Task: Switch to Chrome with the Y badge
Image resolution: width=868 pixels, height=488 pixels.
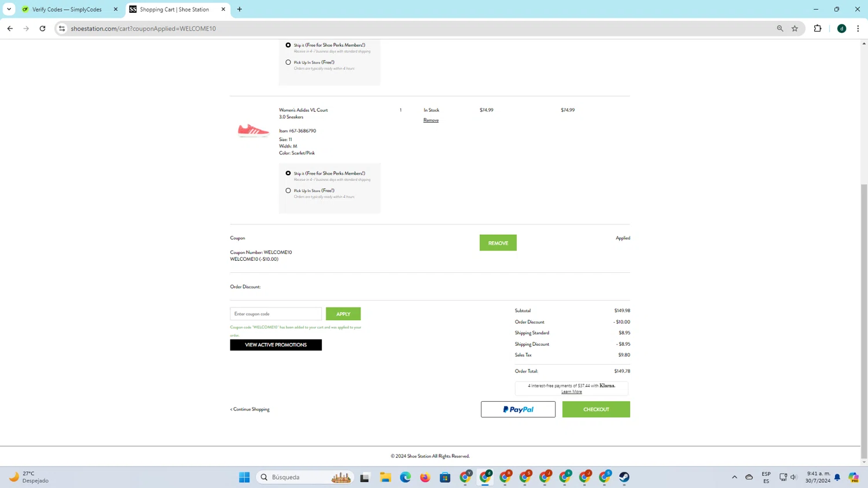Action: pos(465,477)
